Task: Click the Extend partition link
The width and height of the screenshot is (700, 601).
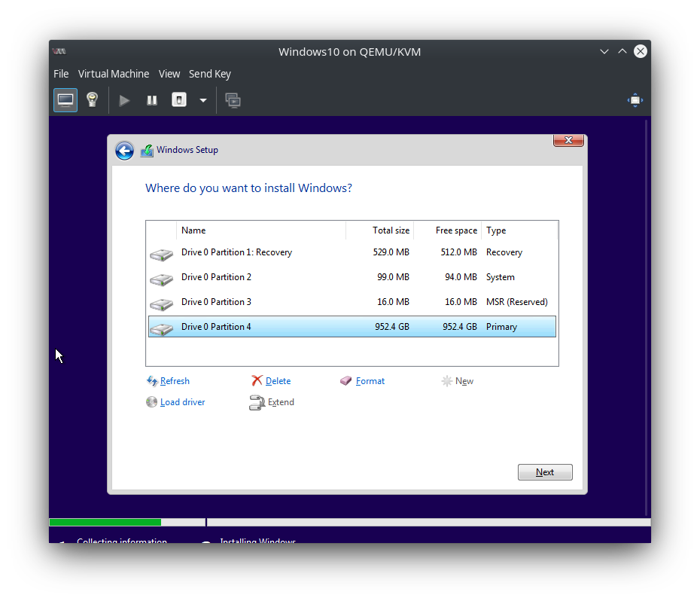Action: [281, 402]
